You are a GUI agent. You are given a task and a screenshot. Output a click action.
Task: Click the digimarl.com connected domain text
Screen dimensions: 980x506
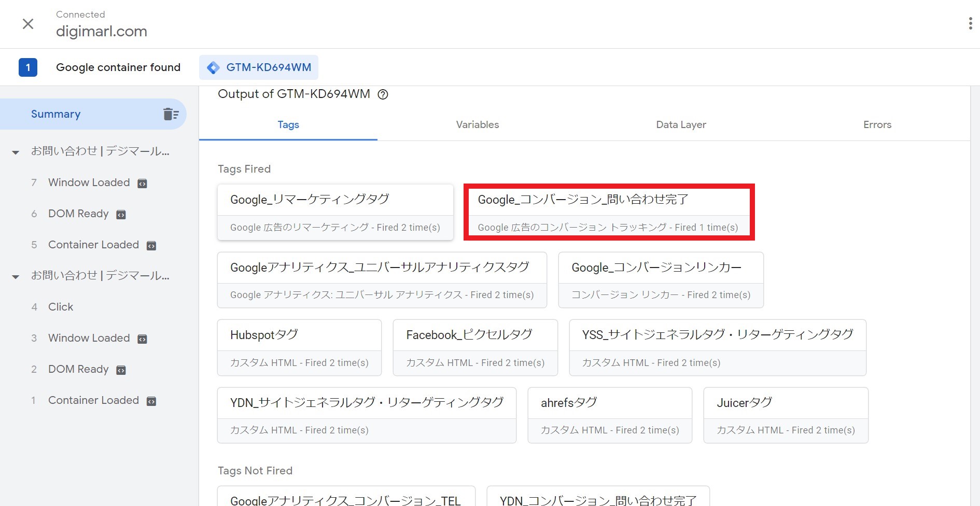102,32
